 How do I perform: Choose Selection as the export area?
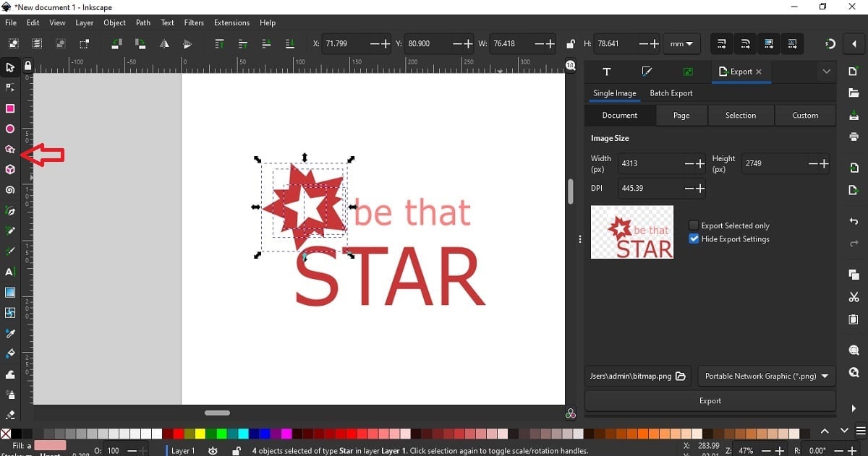pyautogui.click(x=741, y=115)
